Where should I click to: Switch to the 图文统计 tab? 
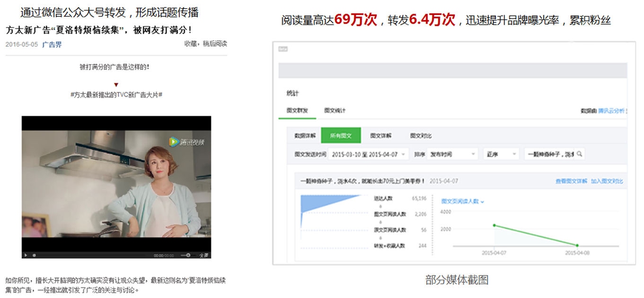pyautogui.click(x=335, y=110)
